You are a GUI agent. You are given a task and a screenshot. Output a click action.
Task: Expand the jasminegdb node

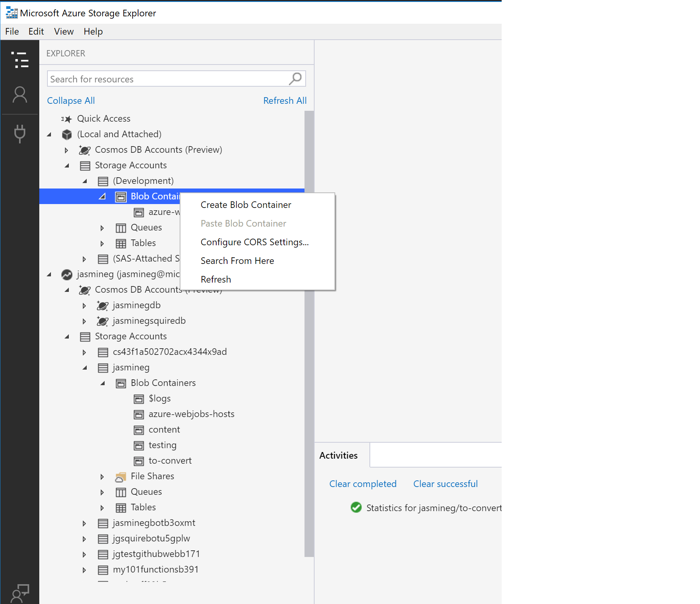pos(84,305)
